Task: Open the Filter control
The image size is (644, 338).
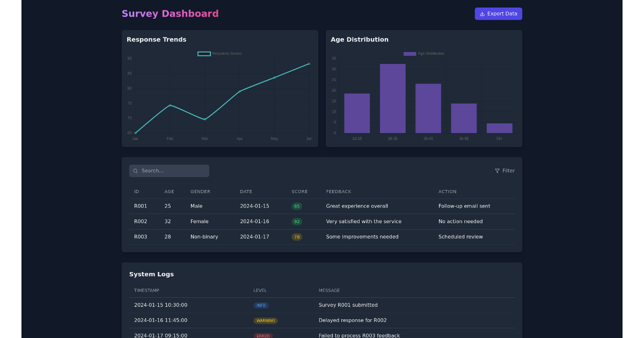Action: (504, 171)
